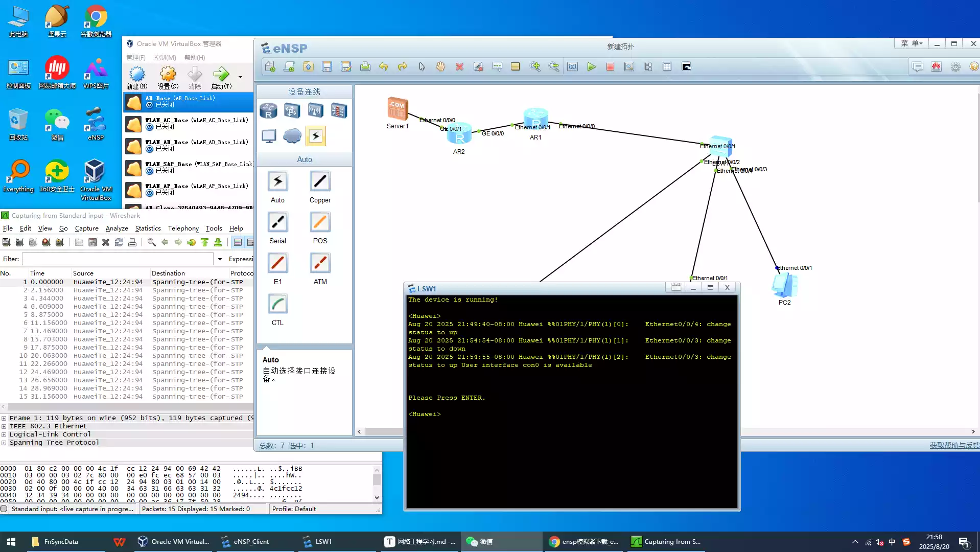Screen dimensions: 980x552
Task: Select WLAN_AC_Base VM in VirtualBox list
Action: [189, 123]
